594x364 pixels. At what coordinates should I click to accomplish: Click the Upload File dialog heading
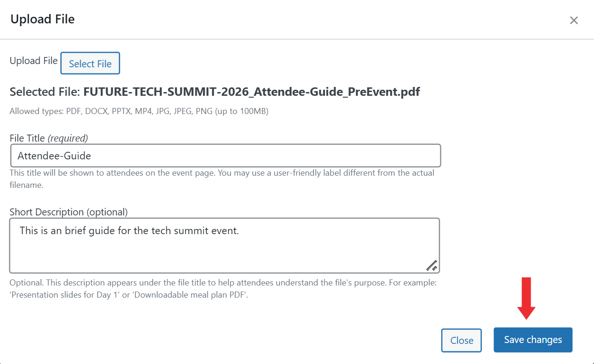coord(43,19)
